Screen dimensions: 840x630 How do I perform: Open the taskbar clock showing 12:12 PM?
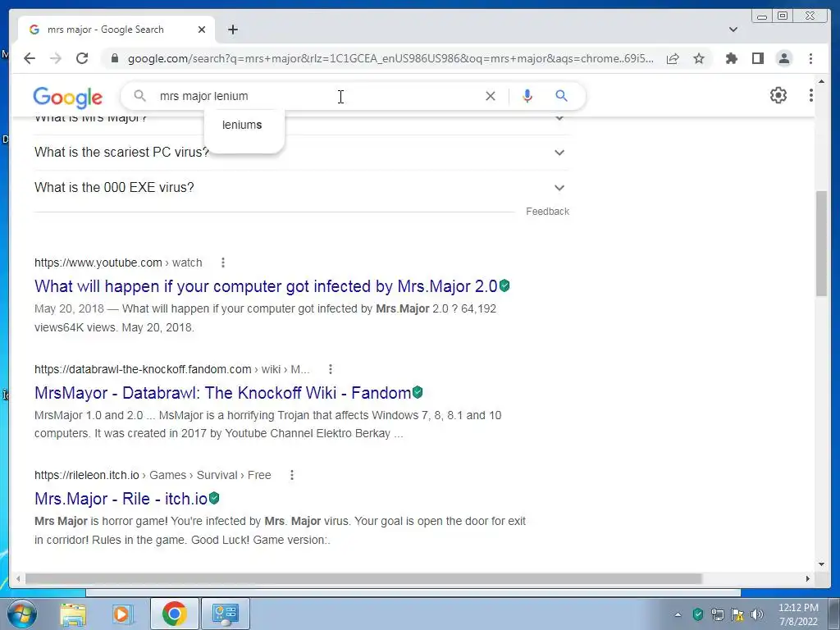(798, 614)
